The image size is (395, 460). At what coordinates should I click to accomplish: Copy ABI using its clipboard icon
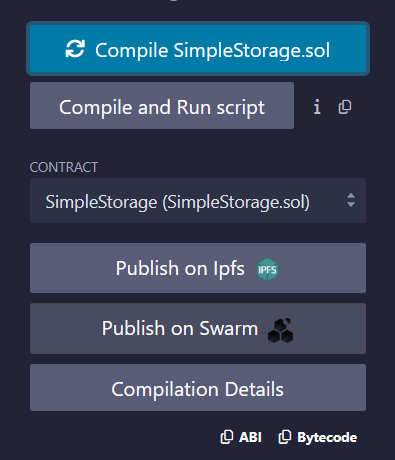pos(227,437)
